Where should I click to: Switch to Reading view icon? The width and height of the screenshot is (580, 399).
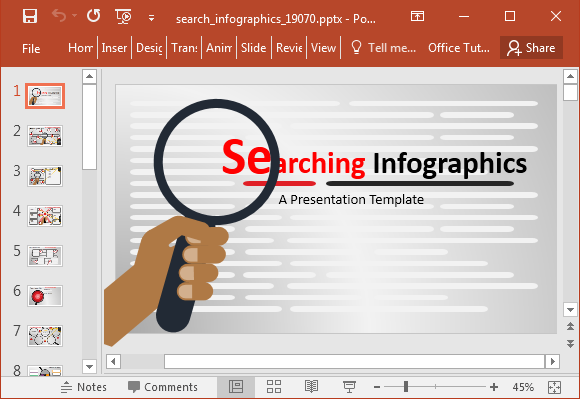(x=311, y=387)
